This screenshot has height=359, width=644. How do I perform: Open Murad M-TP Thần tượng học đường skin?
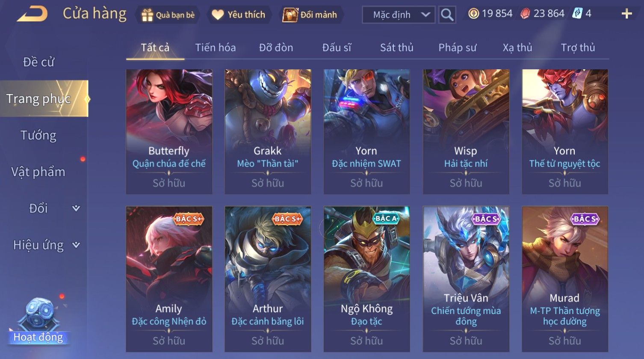tap(565, 279)
